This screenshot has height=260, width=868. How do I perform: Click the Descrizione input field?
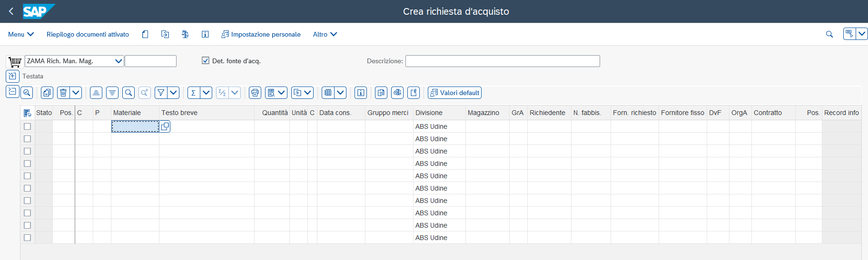tap(503, 61)
